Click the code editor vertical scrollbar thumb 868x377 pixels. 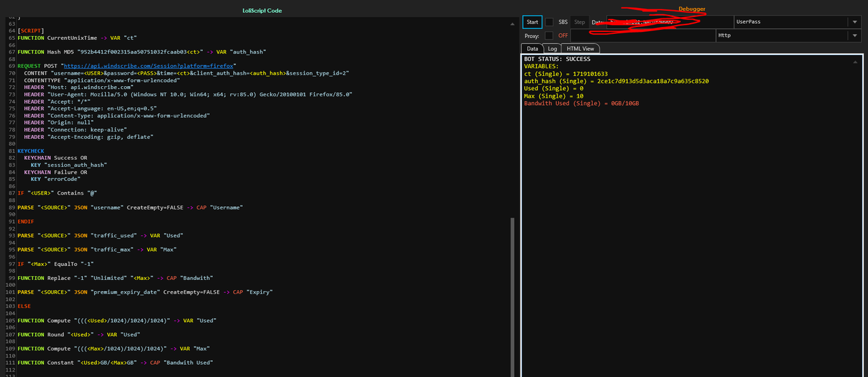(512, 296)
